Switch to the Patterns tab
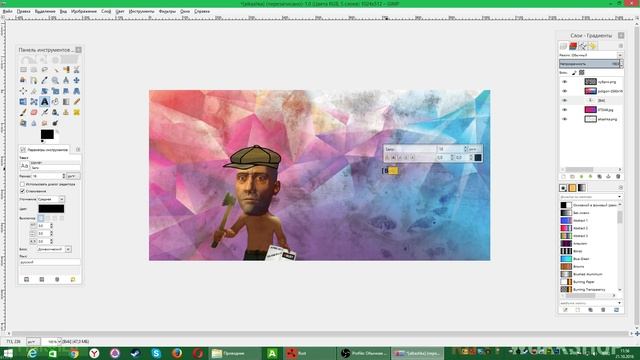The image size is (640, 360). pos(572,188)
